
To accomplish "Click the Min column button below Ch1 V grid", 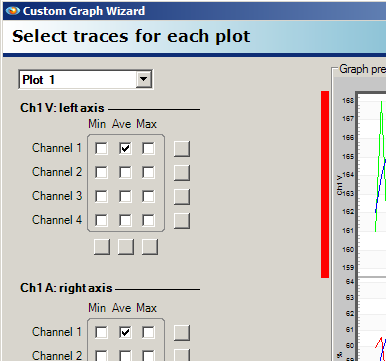I will (102, 247).
